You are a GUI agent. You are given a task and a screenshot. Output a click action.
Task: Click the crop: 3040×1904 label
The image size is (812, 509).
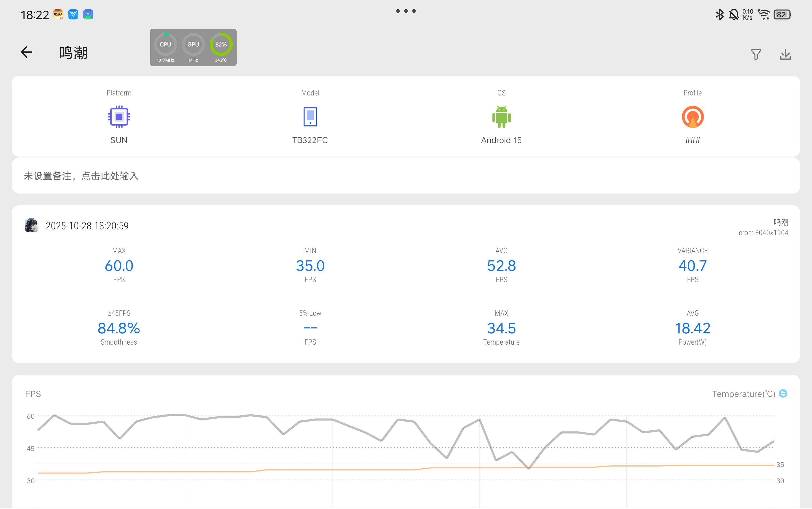(x=763, y=233)
